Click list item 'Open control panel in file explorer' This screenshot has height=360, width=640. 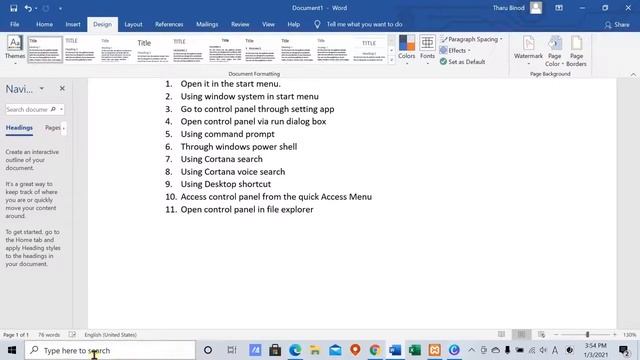[x=247, y=209]
